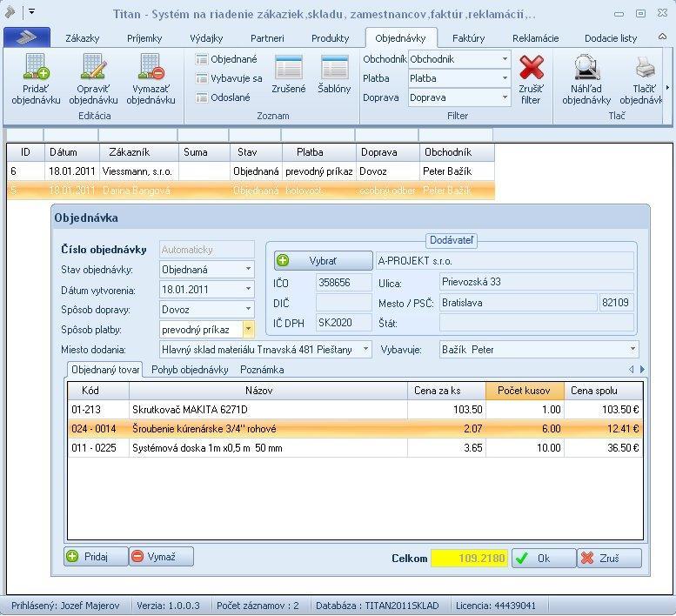Open the Dodacie listy ribbon tab

611,38
